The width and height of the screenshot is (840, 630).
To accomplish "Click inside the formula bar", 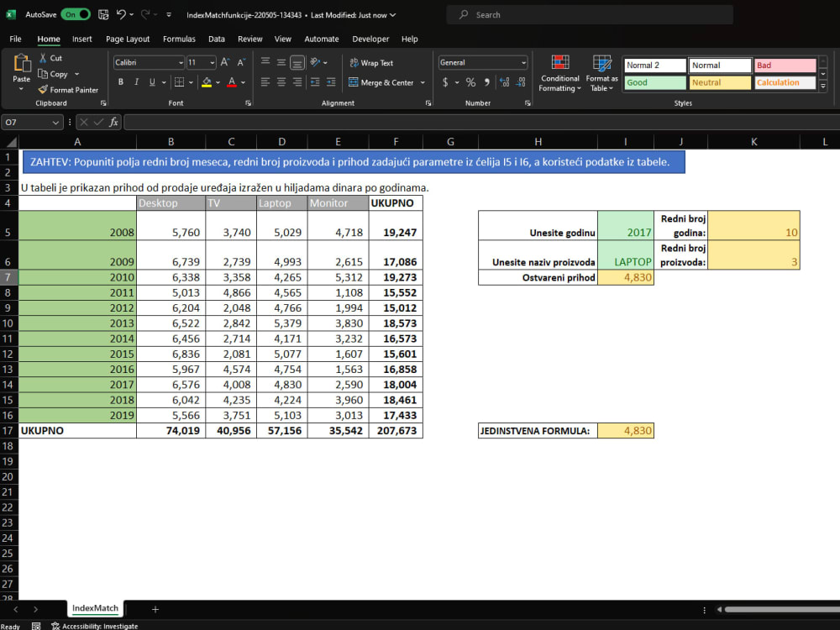I will coord(336,122).
